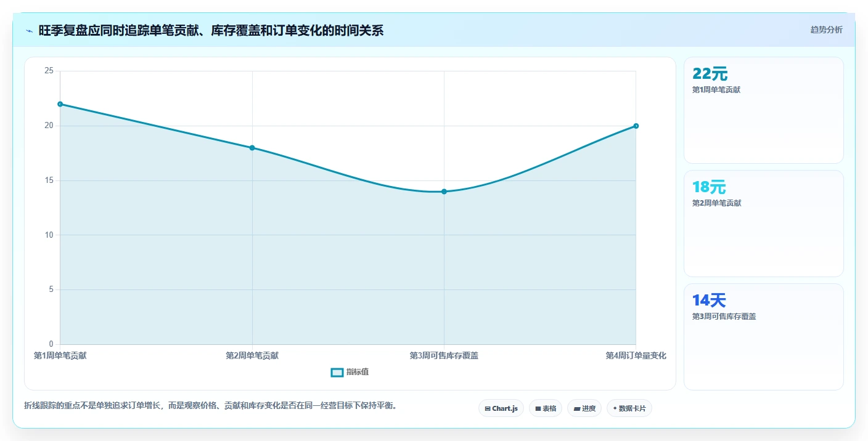
Task: Click x-axis label 第4周订单量变化
Action: coord(636,356)
